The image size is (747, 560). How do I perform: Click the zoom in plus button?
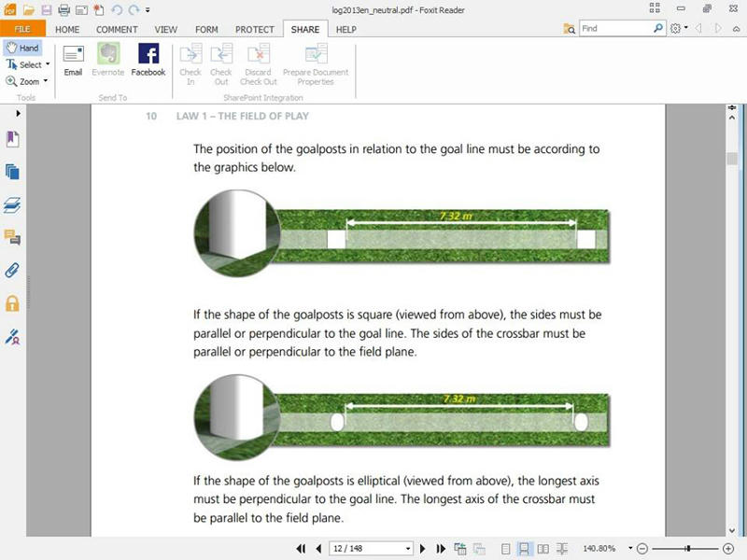click(728, 549)
